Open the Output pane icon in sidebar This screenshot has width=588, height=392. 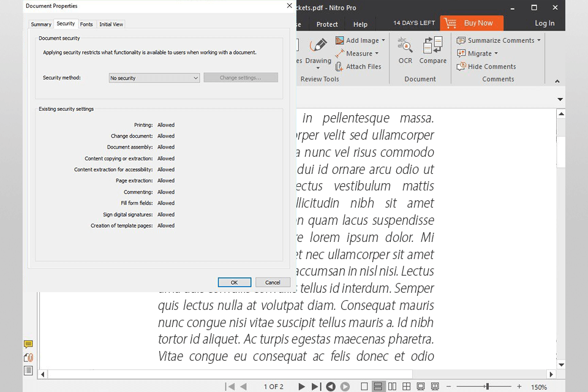[28, 371]
